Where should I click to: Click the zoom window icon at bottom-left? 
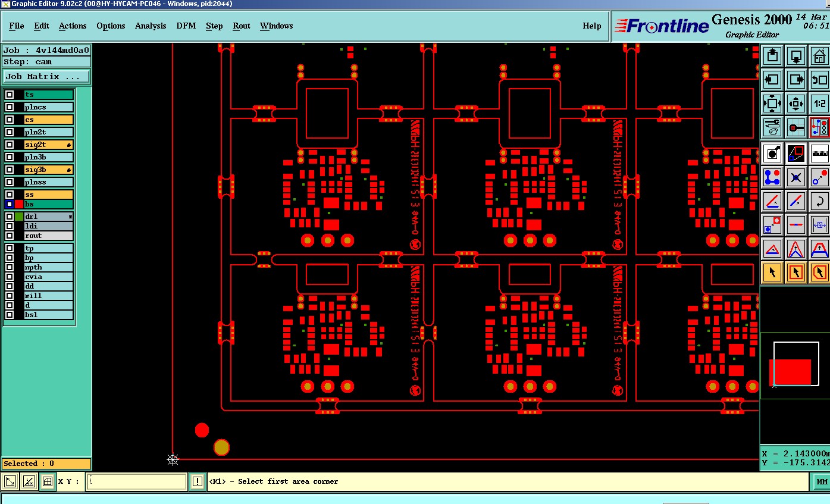[10, 481]
